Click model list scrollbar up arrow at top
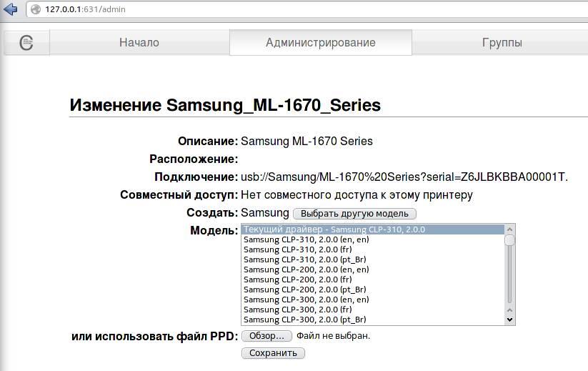 coord(509,229)
